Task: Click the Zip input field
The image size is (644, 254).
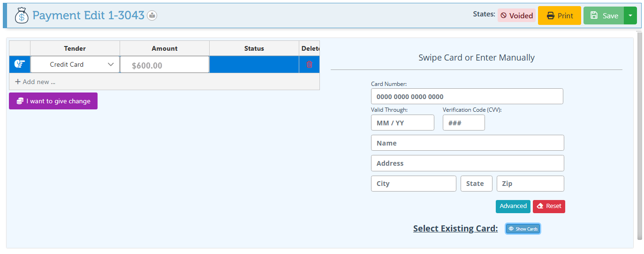Action: point(530,184)
